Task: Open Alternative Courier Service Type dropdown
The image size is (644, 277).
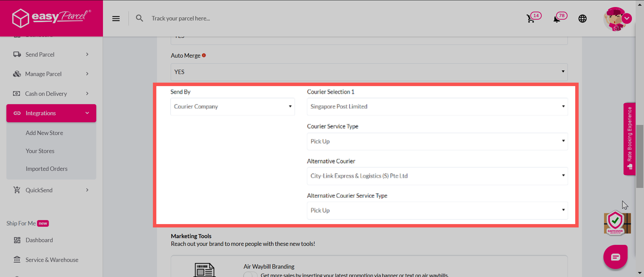Action: pos(437,210)
